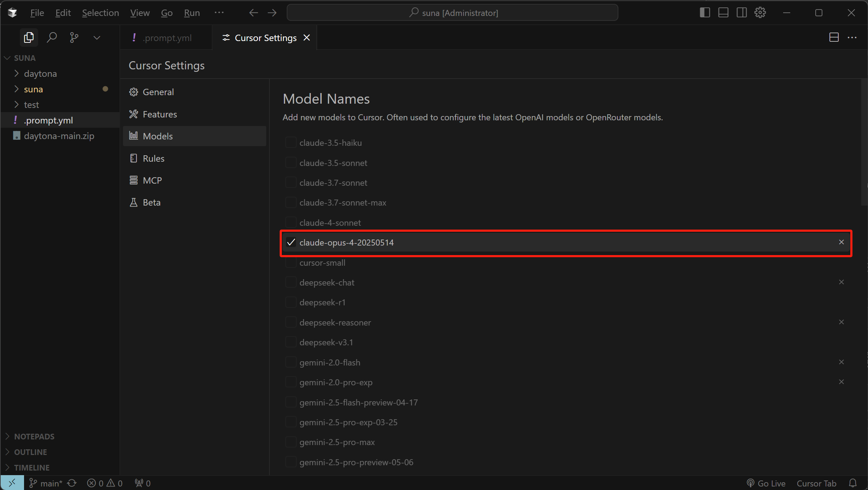Open .prompt.yml in the file tree
Screen dimensions: 868x490
click(60, 120)
